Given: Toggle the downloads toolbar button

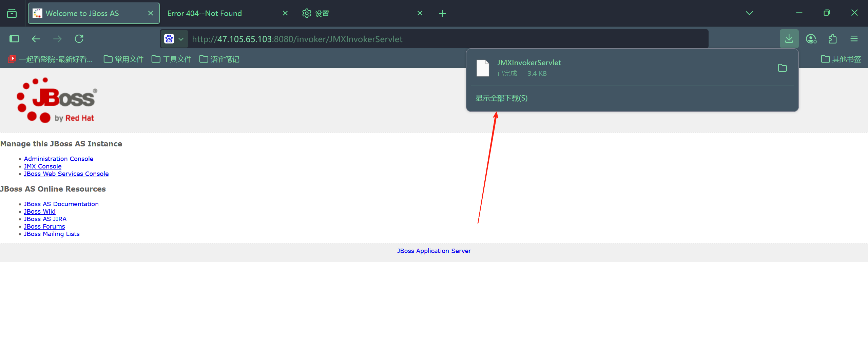Looking at the screenshot, I should (789, 39).
